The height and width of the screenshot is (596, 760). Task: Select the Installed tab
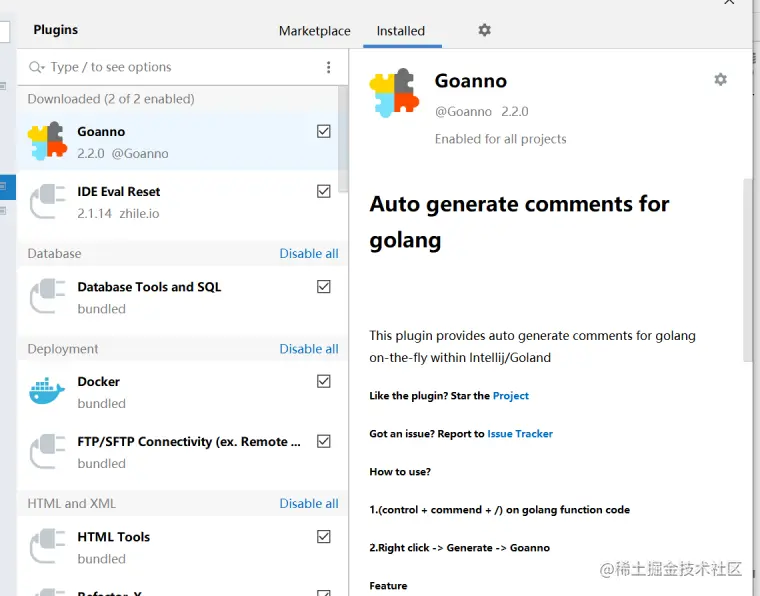[401, 31]
